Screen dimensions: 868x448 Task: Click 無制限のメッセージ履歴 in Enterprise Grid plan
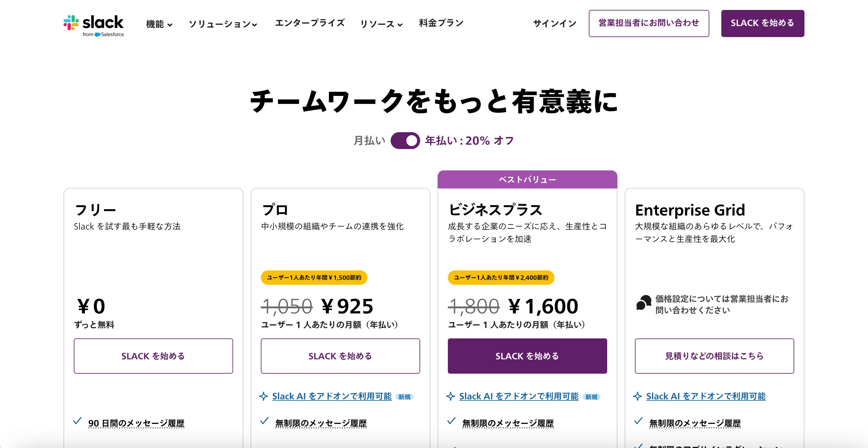click(695, 423)
